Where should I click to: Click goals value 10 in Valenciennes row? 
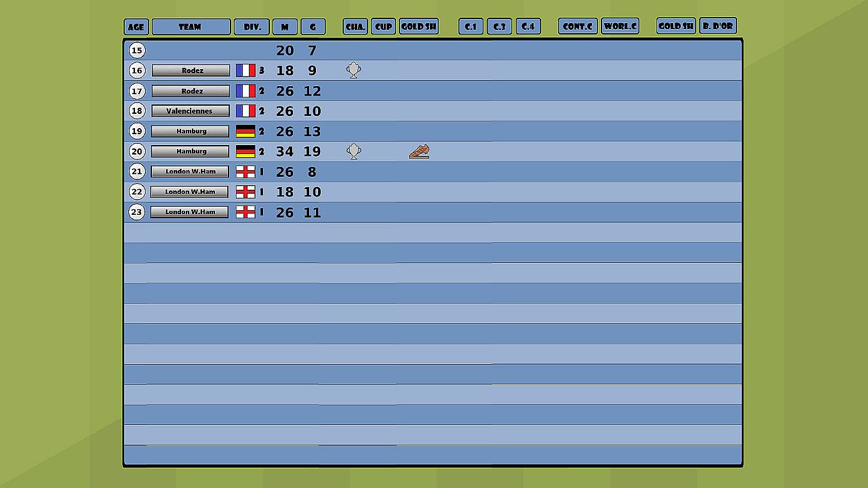312,111
